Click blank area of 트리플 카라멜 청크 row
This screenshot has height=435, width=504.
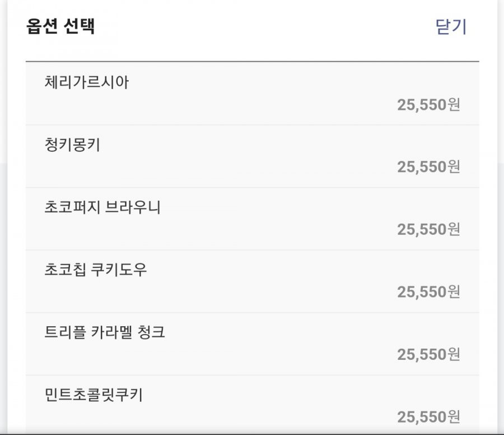pyautogui.click(x=253, y=343)
